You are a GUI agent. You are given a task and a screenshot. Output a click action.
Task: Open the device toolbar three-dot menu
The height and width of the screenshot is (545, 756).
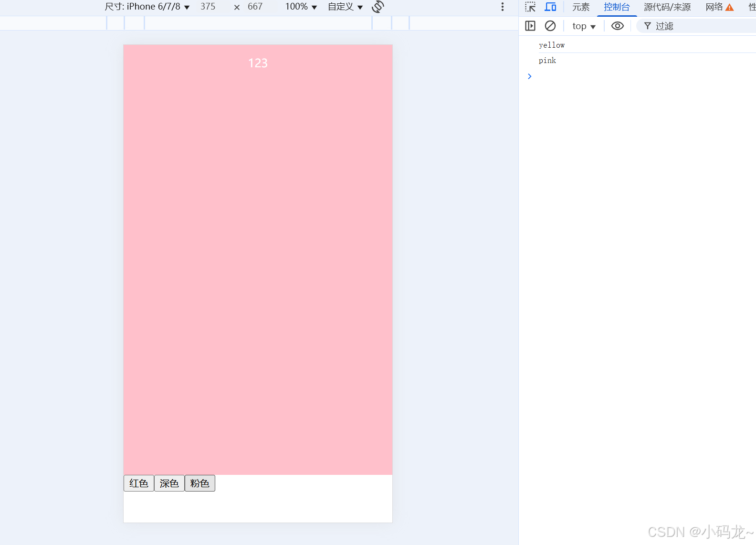[502, 7]
